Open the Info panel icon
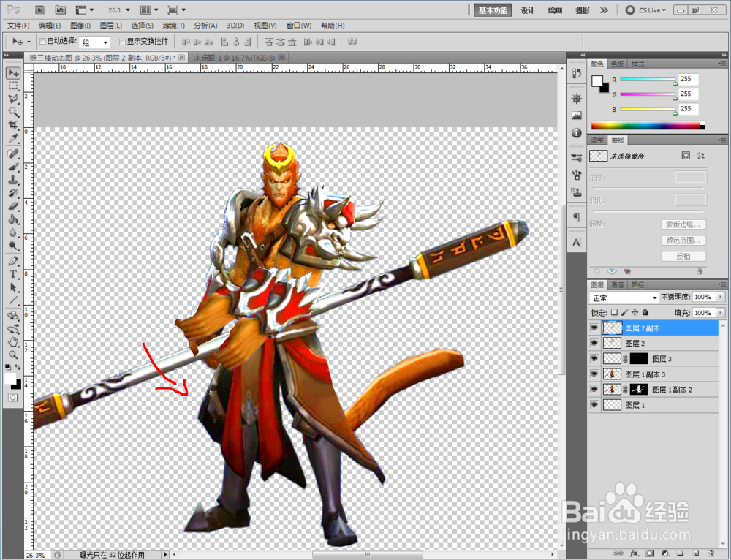731x560 pixels. click(x=577, y=133)
